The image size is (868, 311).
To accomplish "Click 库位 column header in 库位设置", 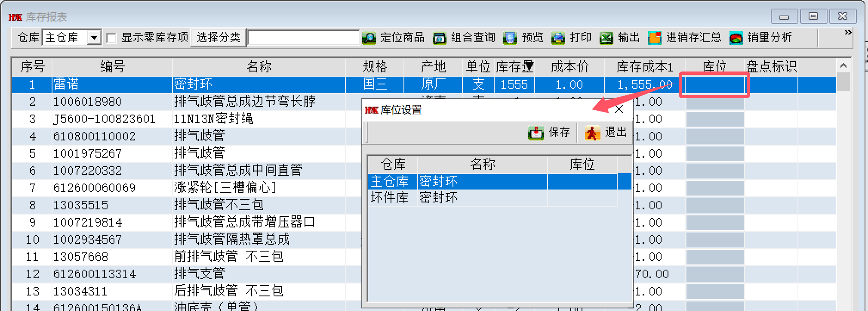I will [582, 165].
